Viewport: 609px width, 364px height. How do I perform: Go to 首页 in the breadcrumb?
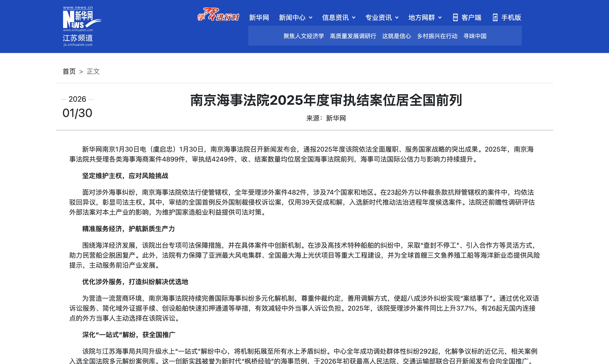coord(69,71)
